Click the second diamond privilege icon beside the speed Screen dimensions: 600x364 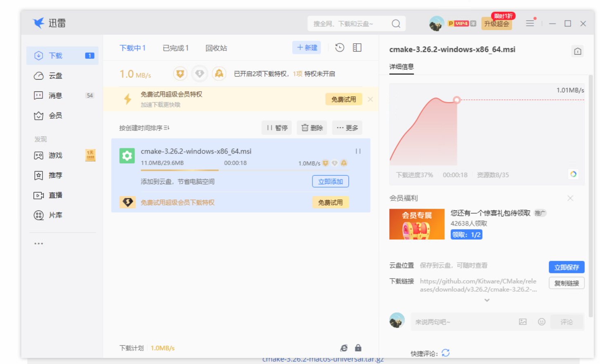pyautogui.click(x=200, y=74)
